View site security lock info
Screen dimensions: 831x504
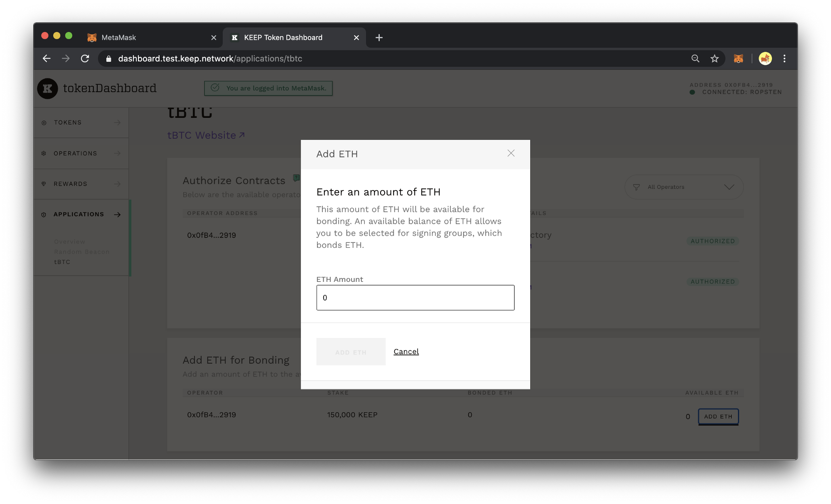[109, 59]
